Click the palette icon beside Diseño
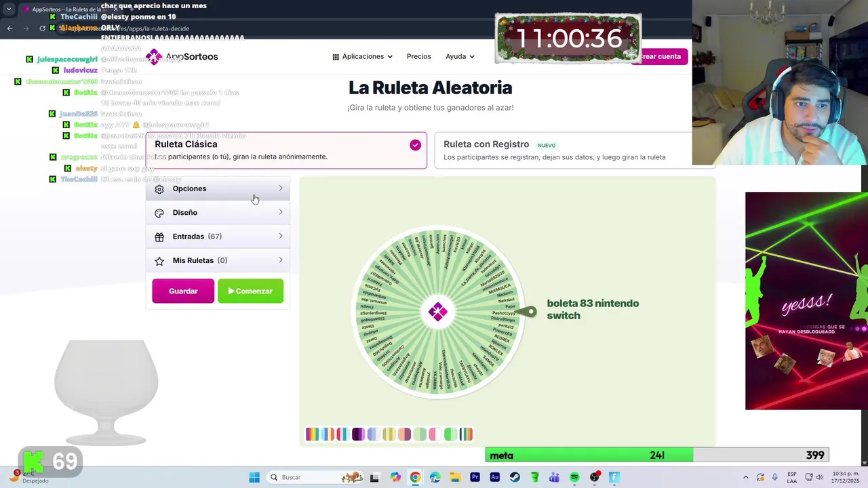The width and height of the screenshot is (868, 488). [x=159, y=213]
